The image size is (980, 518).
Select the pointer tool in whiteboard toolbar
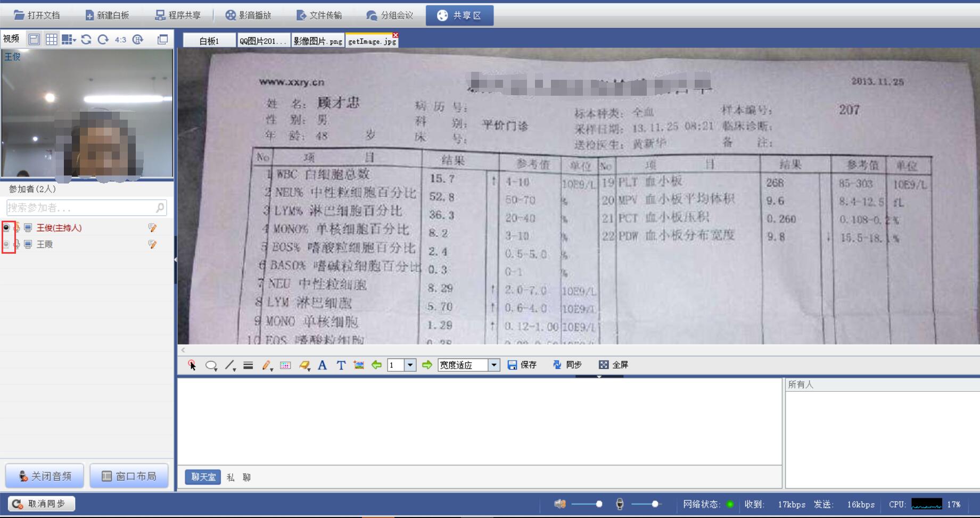tap(192, 365)
